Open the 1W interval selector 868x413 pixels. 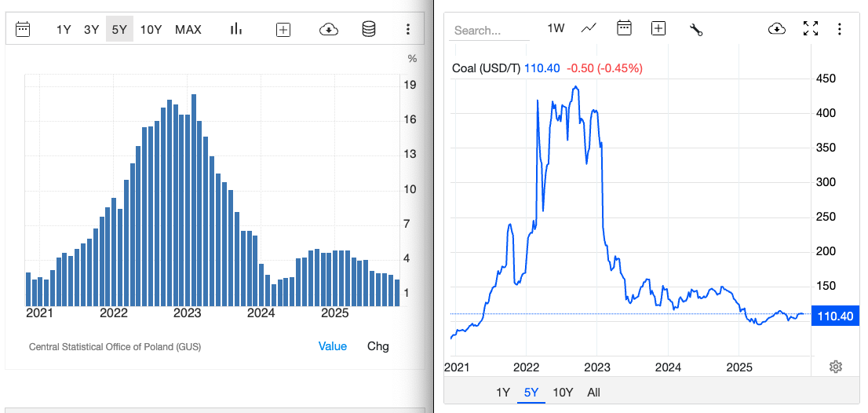(556, 29)
